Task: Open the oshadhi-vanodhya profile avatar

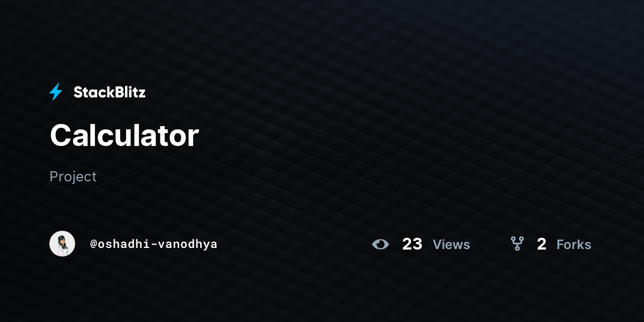Action: coord(62,244)
